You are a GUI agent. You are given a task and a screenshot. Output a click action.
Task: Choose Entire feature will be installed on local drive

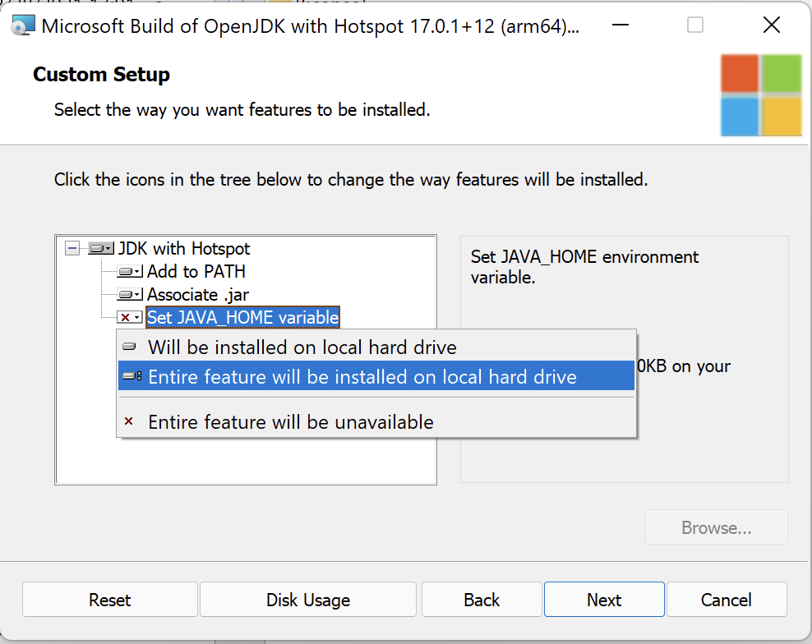click(362, 377)
